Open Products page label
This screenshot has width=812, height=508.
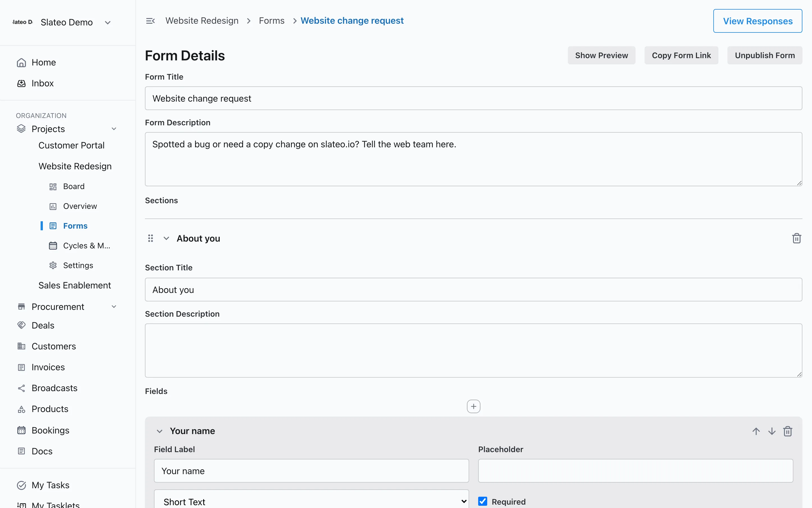50,409
